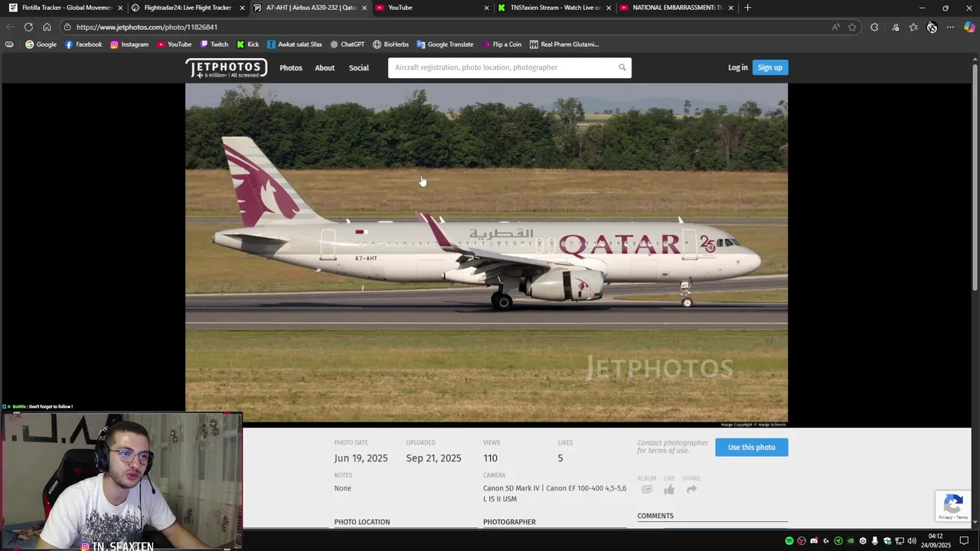
Task: Open Flip a Coin bookmark
Action: pos(501,44)
